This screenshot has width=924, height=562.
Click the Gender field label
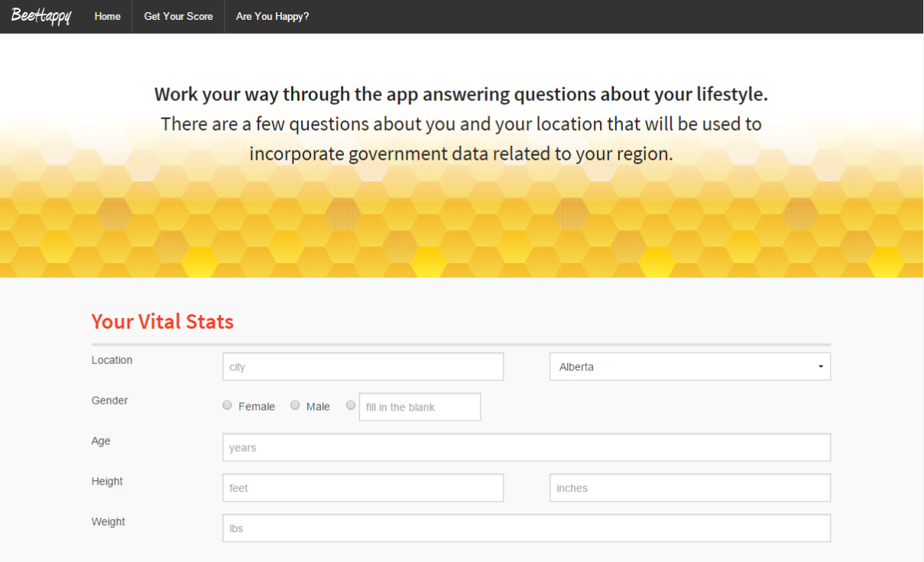pyautogui.click(x=109, y=401)
